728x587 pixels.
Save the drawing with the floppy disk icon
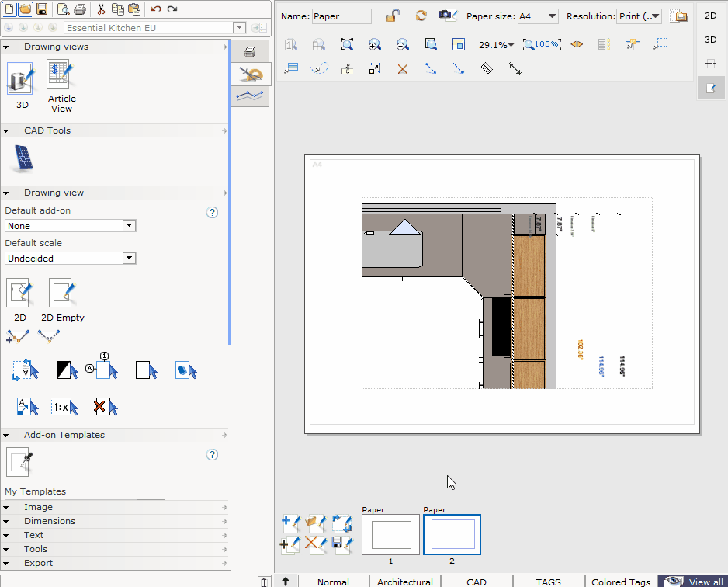[41, 9]
